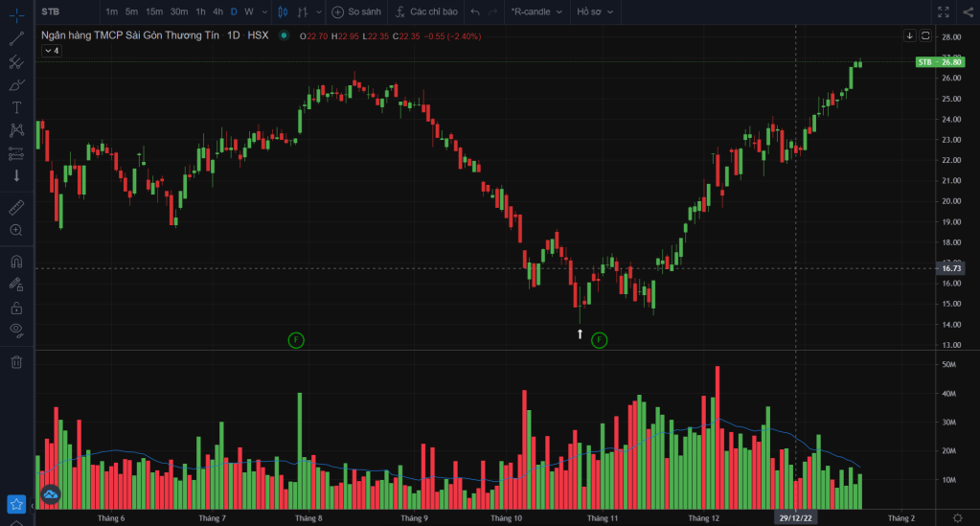The height and width of the screenshot is (526, 980).
Task: Select the Text annotation tool
Action: point(16,107)
